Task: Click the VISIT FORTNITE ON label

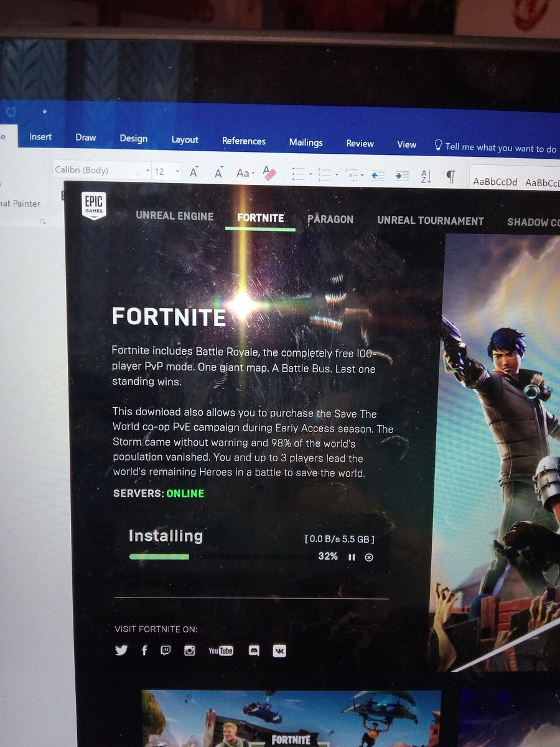Action: [156, 629]
